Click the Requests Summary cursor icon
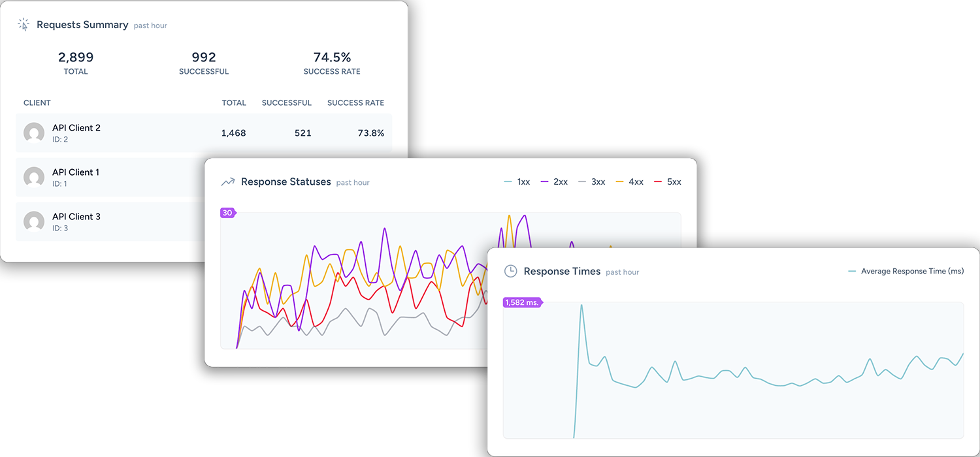The height and width of the screenshot is (457, 980). tap(24, 25)
